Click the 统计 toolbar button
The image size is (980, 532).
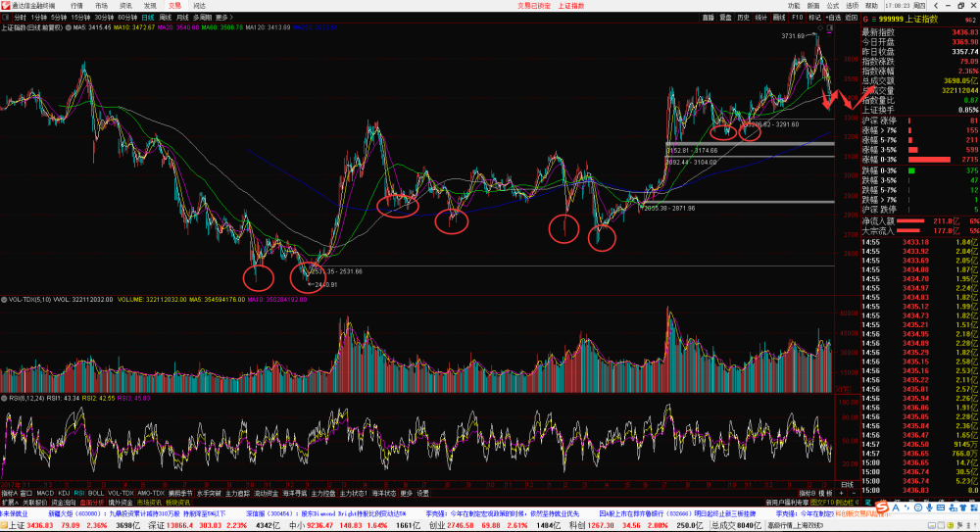coord(761,18)
